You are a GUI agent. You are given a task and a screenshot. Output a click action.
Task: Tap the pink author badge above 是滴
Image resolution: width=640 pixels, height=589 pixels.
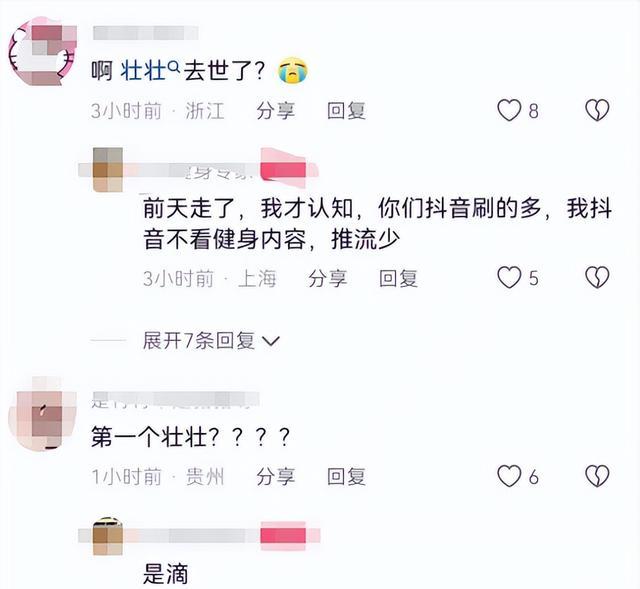coord(283,536)
